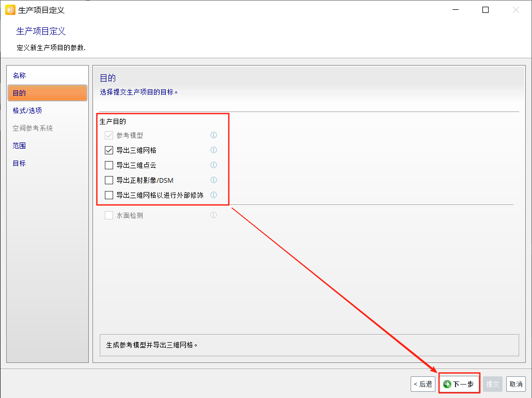This screenshot has width=532, height=398.
Task: Select the 目的 step in sidebar
Action: 20,93
